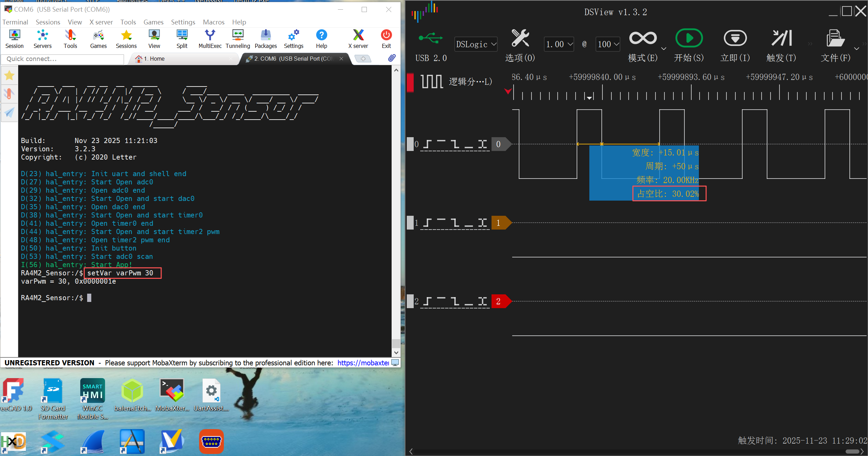The width and height of the screenshot is (868, 456).
Task: Open the 1.00 sample duration dropdown
Action: pos(559,44)
